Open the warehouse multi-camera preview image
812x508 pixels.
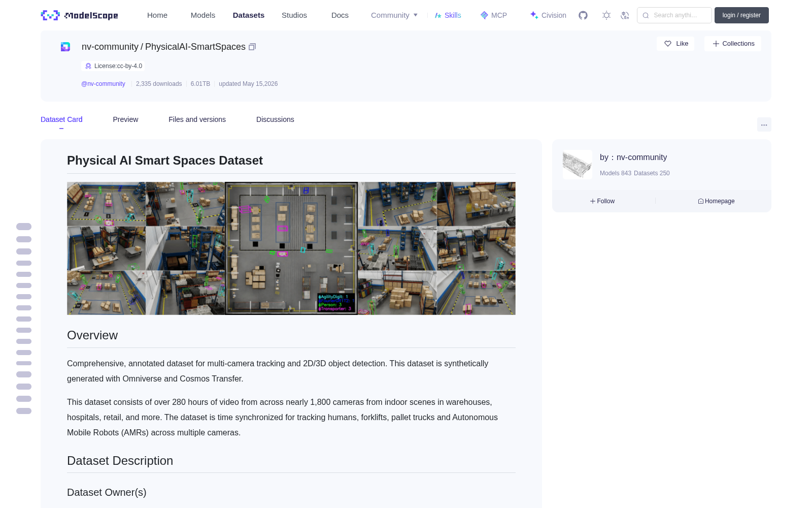point(291,248)
